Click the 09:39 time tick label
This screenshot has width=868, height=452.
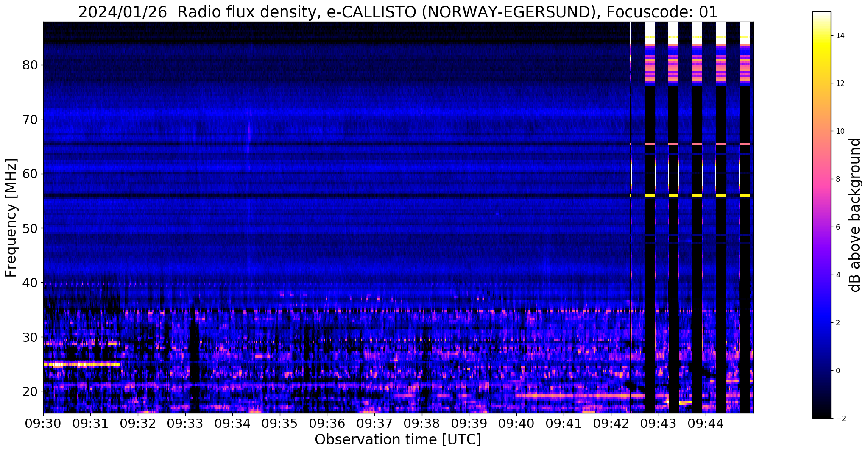tap(469, 423)
